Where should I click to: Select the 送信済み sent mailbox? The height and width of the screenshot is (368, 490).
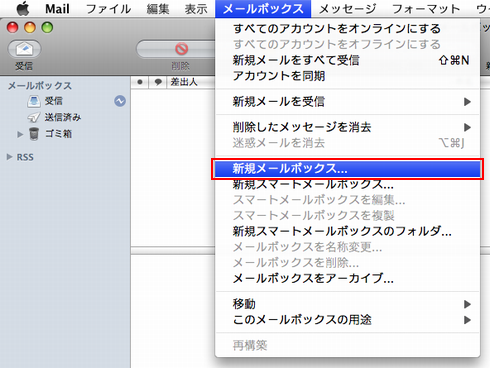(63, 117)
